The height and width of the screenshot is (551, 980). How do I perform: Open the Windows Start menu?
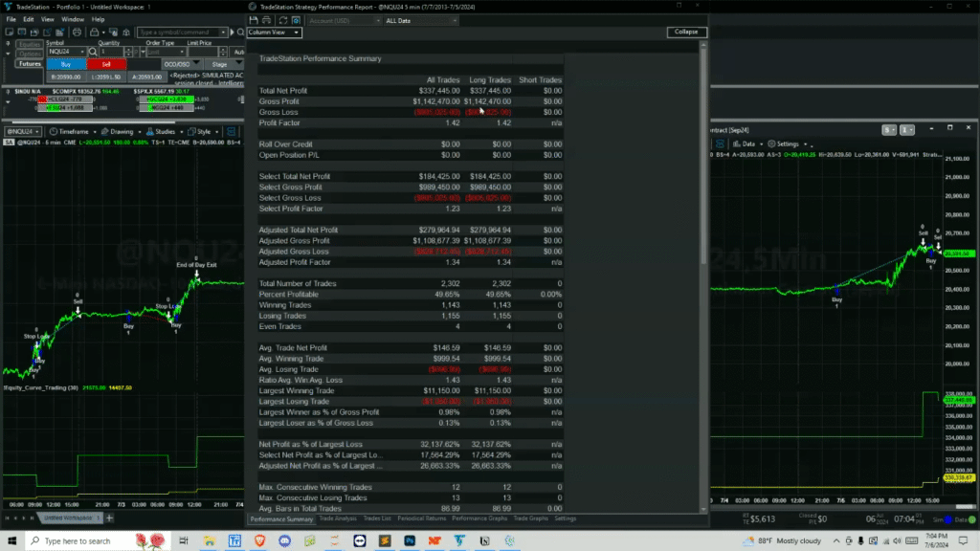pyautogui.click(x=11, y=540)
